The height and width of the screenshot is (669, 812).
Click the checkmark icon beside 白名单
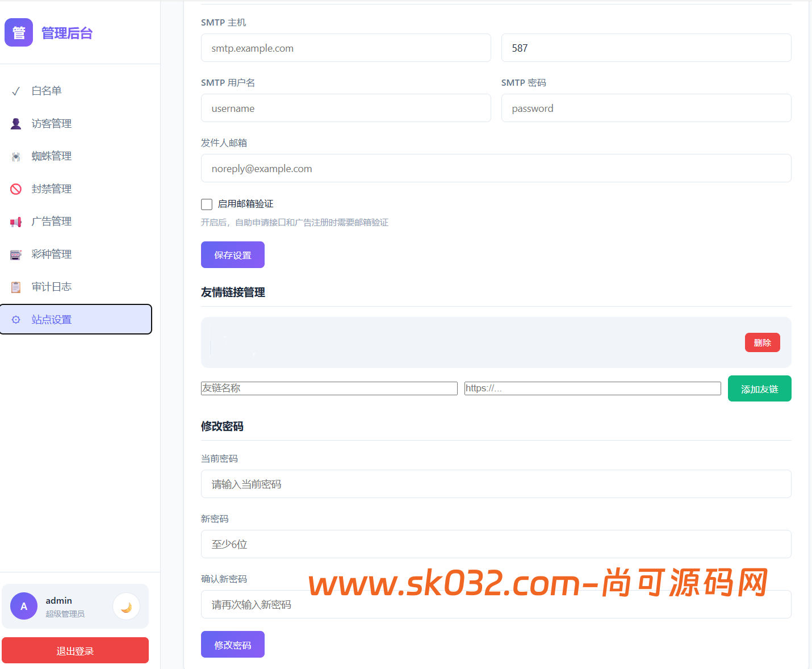tap(16, 91)
